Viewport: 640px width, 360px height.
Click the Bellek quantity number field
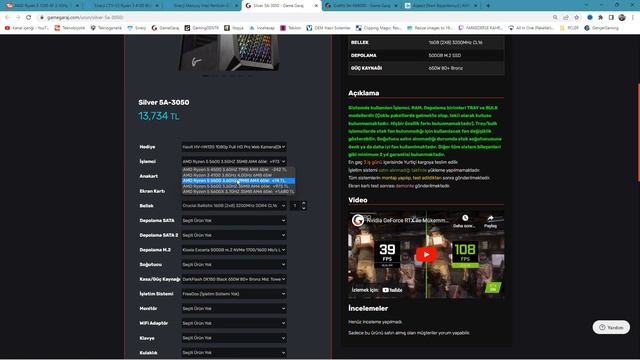pos(295,206)
